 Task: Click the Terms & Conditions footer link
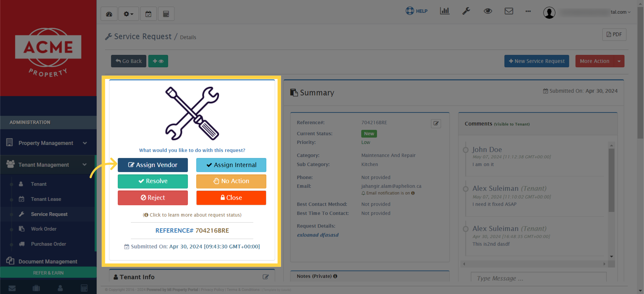(x=243, y=290)
